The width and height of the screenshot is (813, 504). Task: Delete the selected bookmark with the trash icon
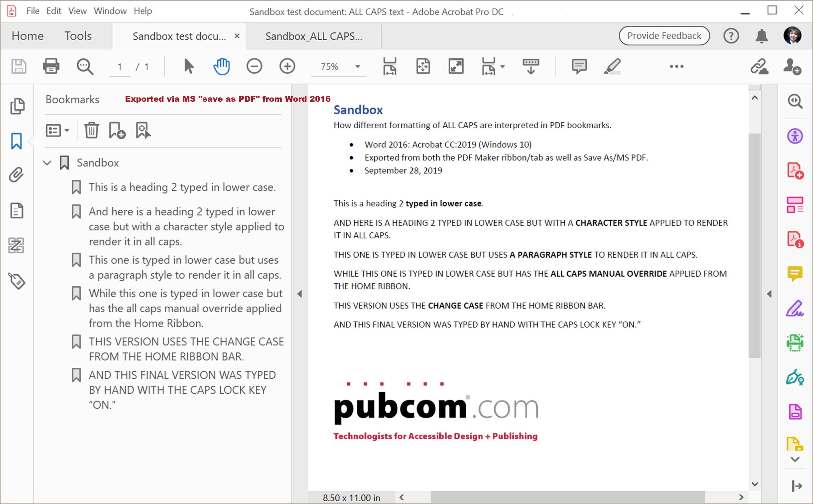[91, 130]
